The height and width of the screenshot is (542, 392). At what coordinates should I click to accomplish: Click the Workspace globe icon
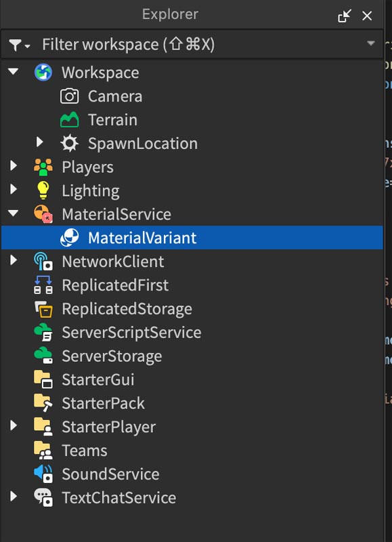click(x=43, y=72)
